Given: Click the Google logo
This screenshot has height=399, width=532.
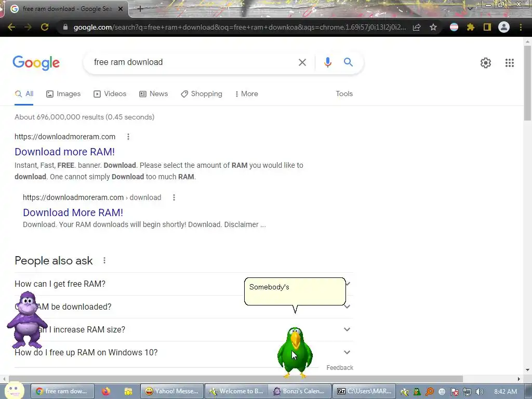Looking at the screenshot, I should point(36,63).
